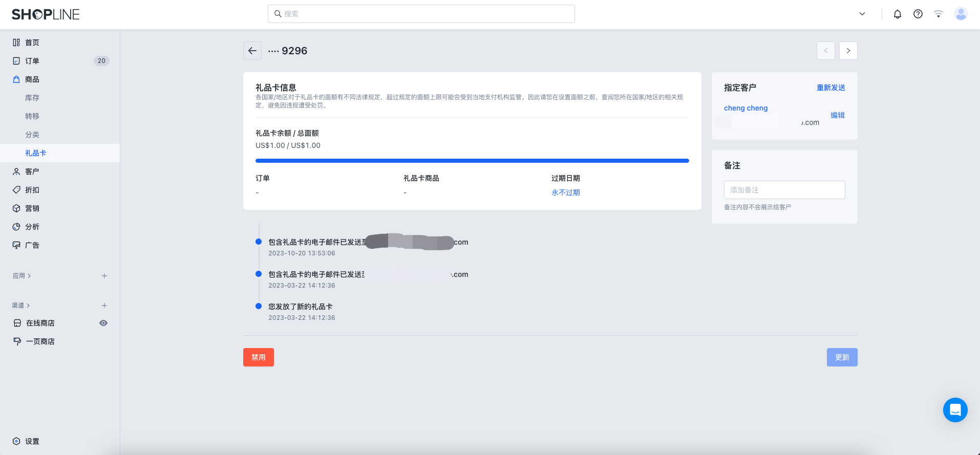Click 重新发送 link

point(831,88)
